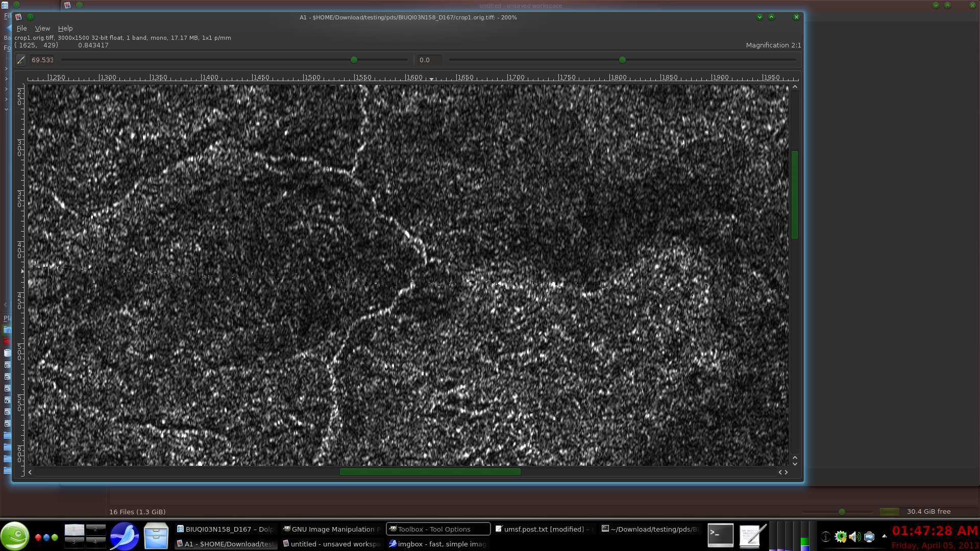Switch to GNU Image Manipulation Program taskbar entry
Viewport: 980px width, 551px height.
point(332,529)
